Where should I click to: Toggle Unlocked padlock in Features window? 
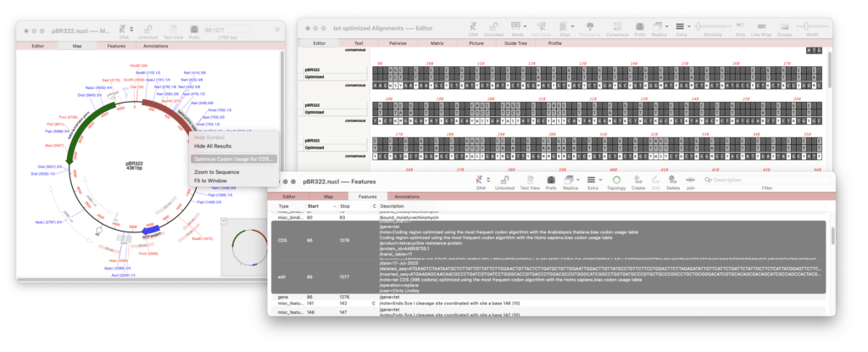tap(504, 180)
